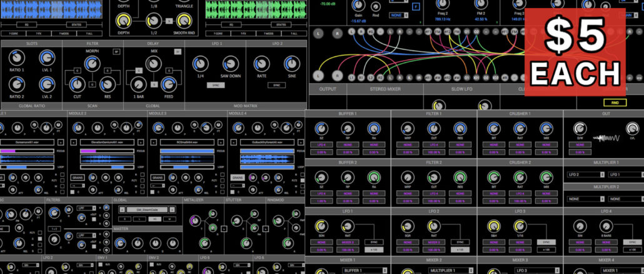Click the blue waveform display

pos(51,9)
